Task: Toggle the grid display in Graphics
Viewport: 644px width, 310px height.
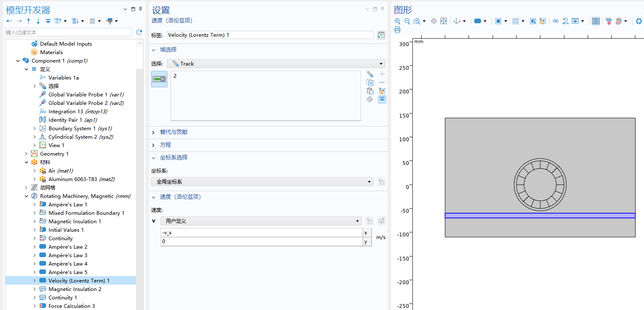Action: [x=596, y=21]
